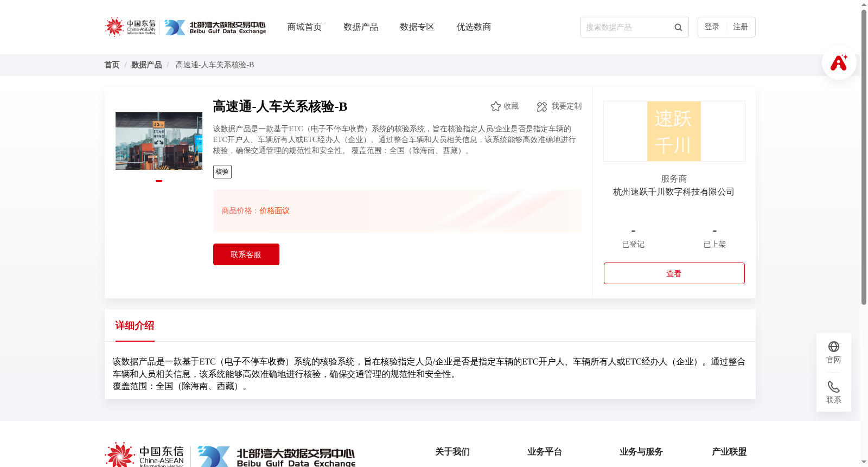Click the 已上架 statistic label
Image resolution: width=868 pixels, height=467 pixels.
(x=714, y=245)
